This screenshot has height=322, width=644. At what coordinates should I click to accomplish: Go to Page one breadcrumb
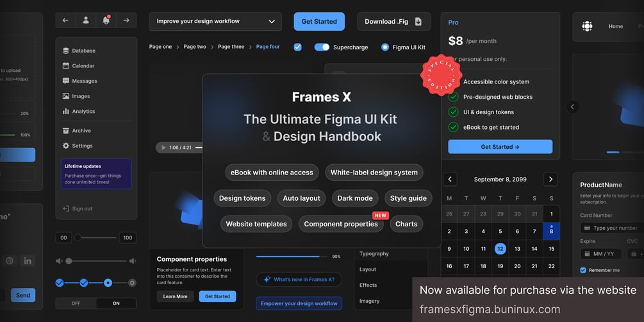pos(161,47)
